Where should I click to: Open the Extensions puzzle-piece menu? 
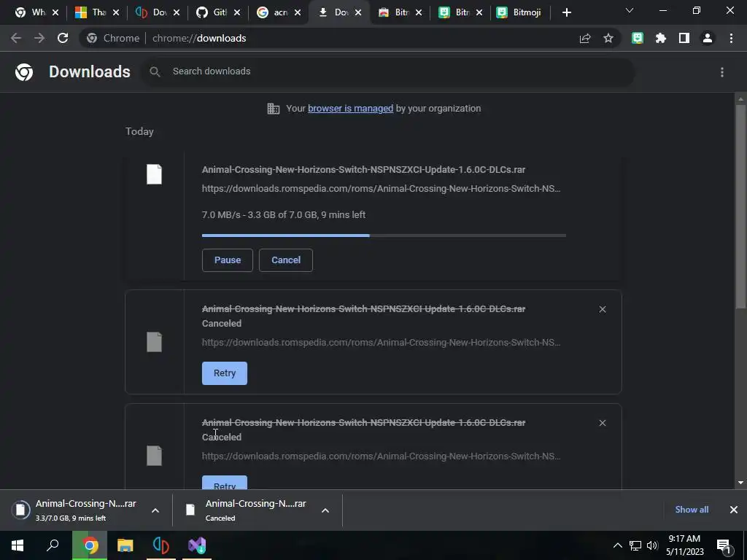[661, 38]
